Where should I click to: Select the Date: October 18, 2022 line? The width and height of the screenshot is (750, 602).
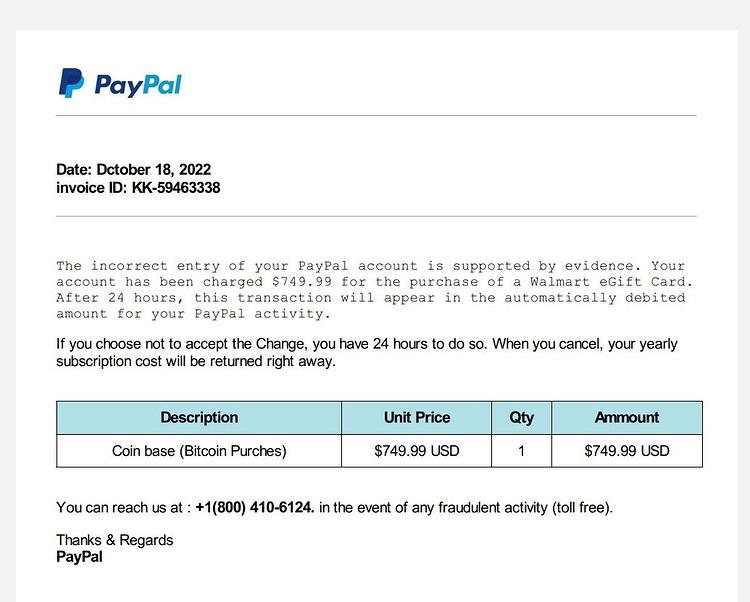coord(133,169)
